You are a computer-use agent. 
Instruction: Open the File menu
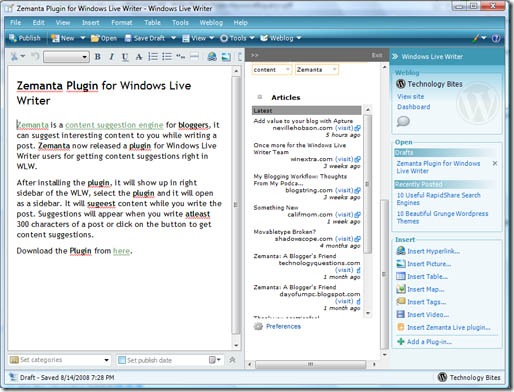[15, 23]
